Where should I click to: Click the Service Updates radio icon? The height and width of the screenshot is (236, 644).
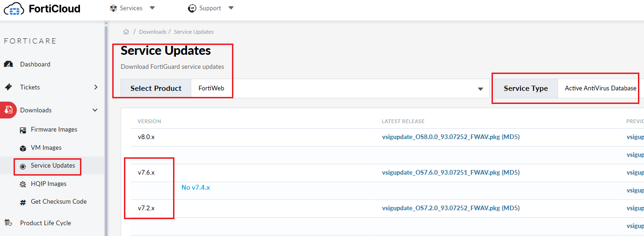click(23, 166)
